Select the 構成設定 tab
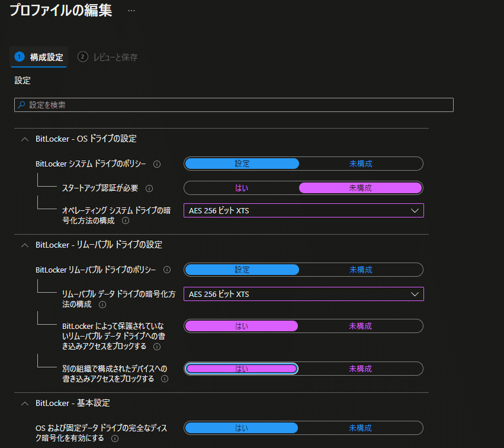The height and width of the screenshot is (448, 504). point(39,57)
